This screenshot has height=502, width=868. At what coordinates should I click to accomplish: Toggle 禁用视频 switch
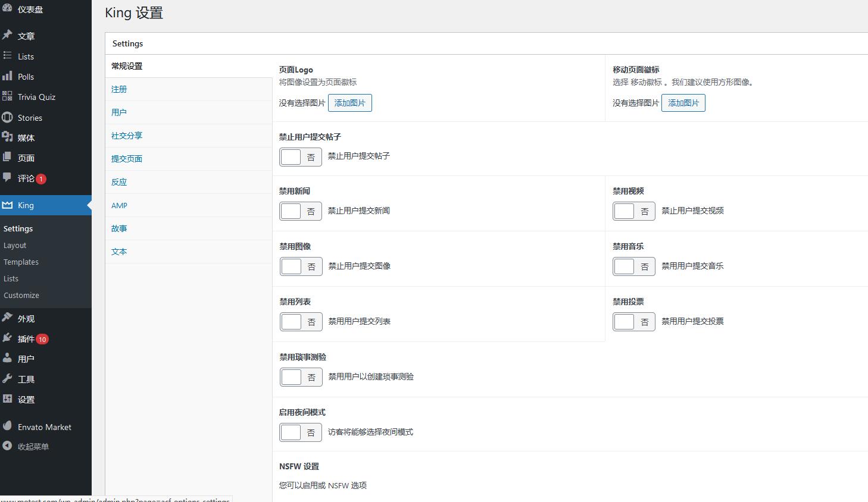pos(634,211)
